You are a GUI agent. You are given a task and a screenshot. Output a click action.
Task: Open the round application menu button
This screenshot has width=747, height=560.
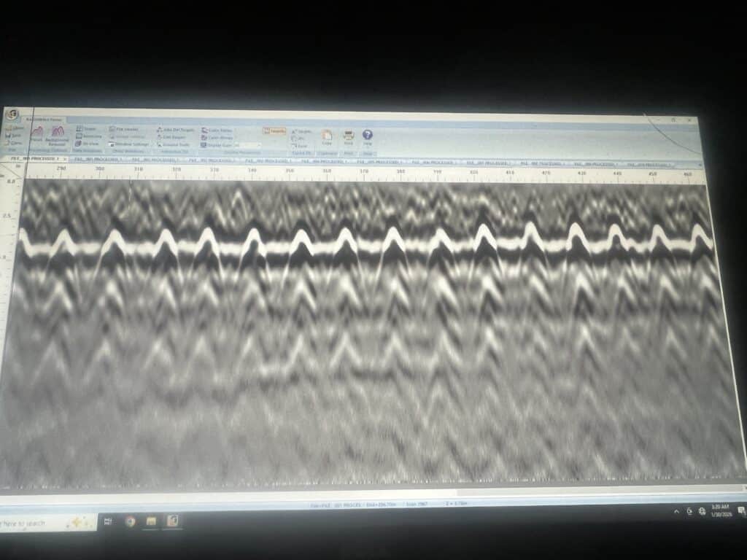12,115
